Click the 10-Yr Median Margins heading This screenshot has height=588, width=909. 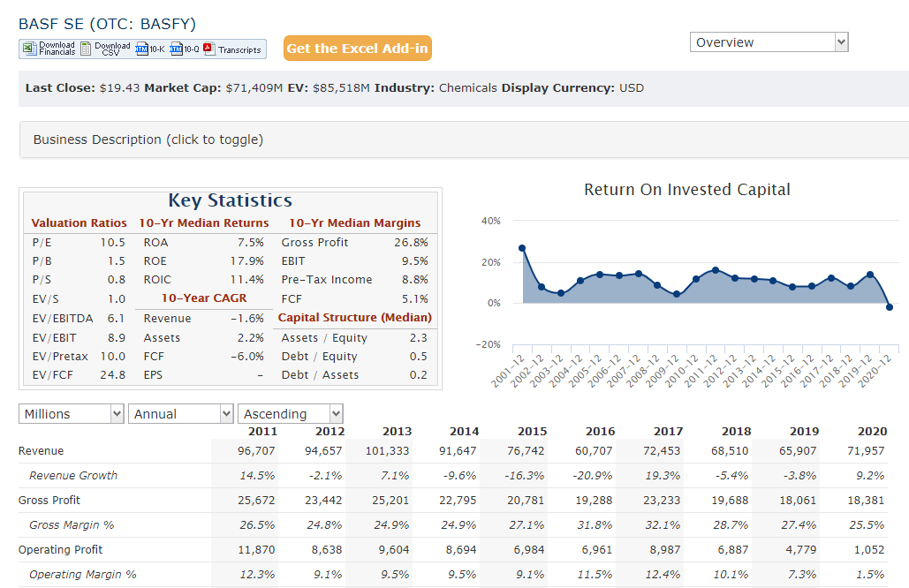tap(355, 223)
